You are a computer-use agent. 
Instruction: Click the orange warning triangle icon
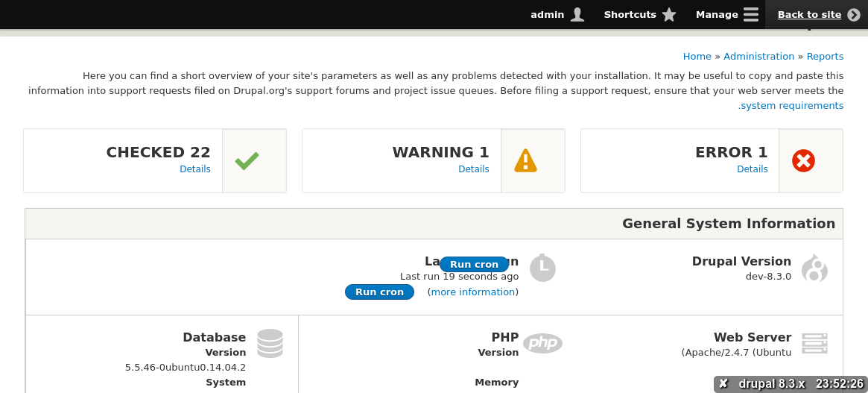click(x=525, y=161)
